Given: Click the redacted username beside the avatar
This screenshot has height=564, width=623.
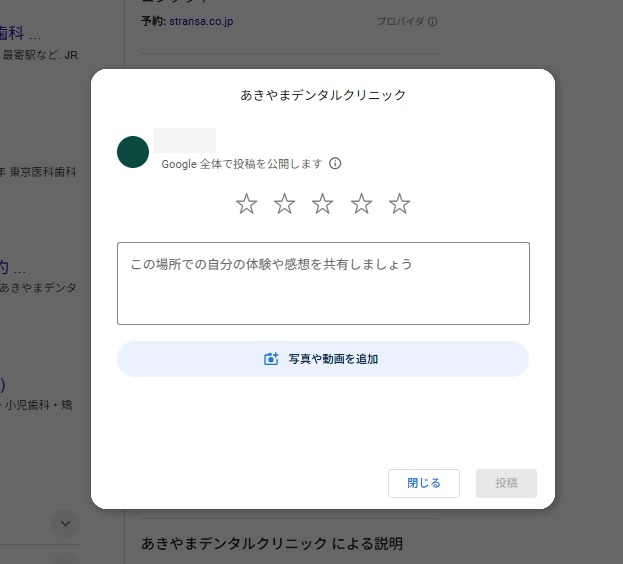Looking at the screenshot, I should 185,141.
